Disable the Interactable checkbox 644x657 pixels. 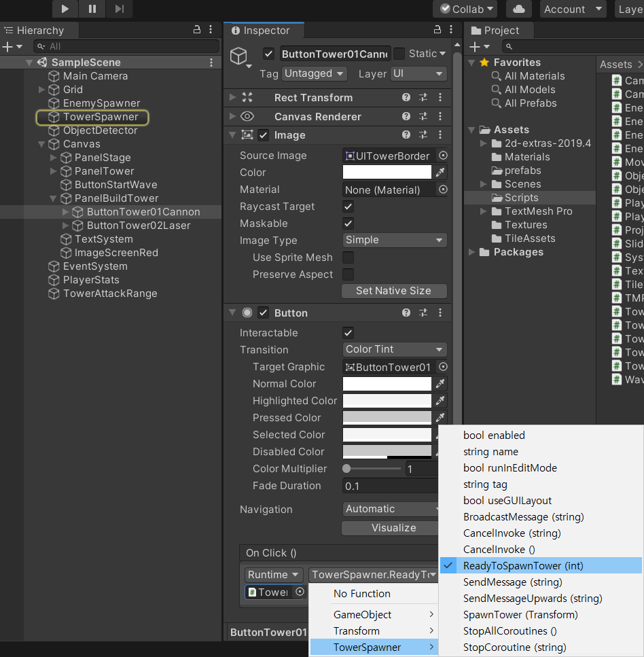[348, 333]
